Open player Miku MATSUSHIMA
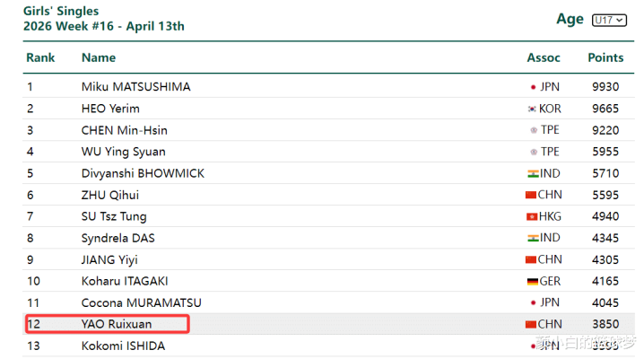 [135, 87]
